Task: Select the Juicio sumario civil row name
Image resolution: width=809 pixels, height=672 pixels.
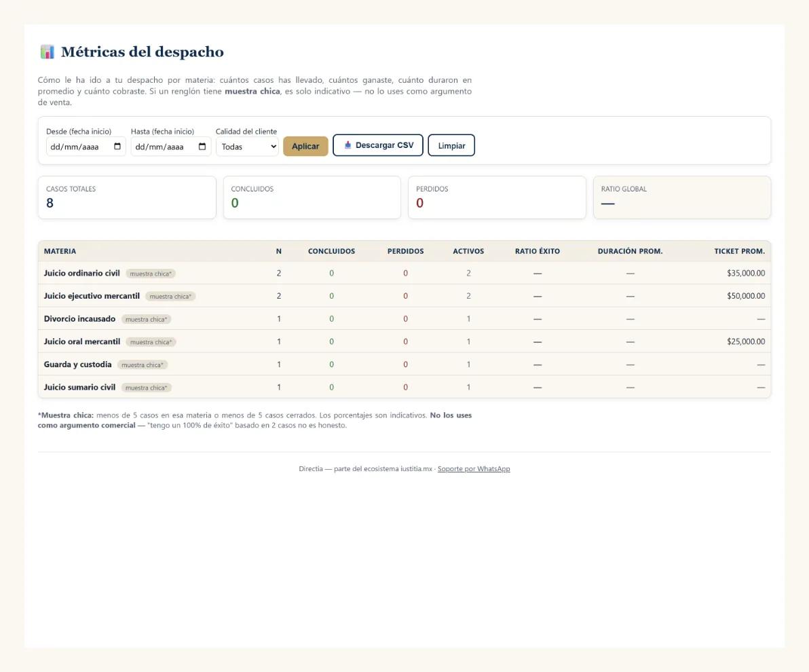Action: [79, 387]
